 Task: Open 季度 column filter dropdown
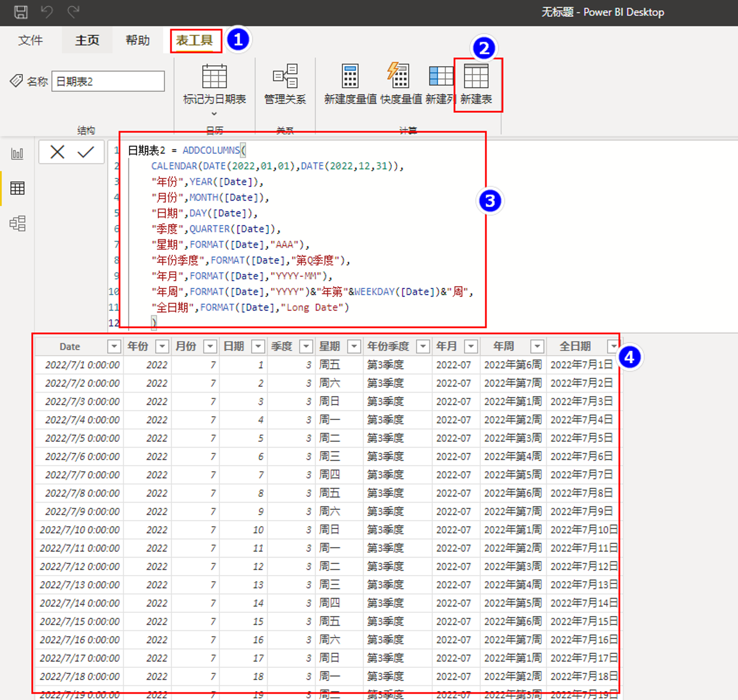click(x=306, y=346)
